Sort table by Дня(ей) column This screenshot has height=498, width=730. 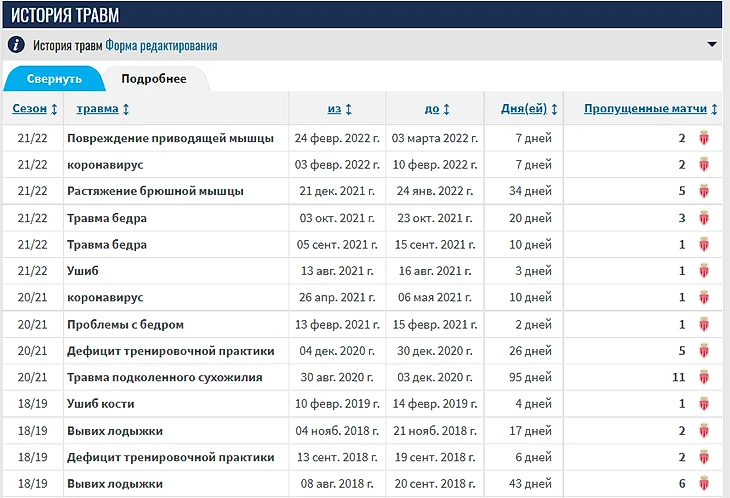pos(529,108)
